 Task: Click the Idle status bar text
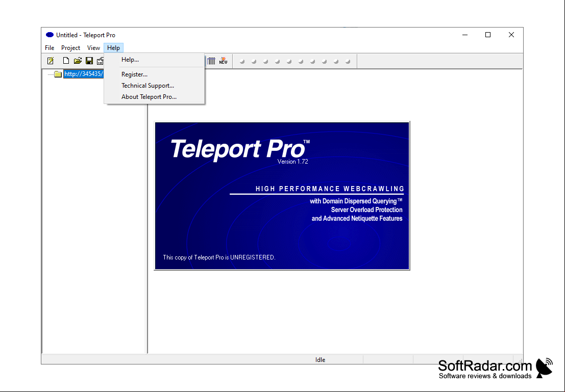pyautogui.click(x=321, y=359)
